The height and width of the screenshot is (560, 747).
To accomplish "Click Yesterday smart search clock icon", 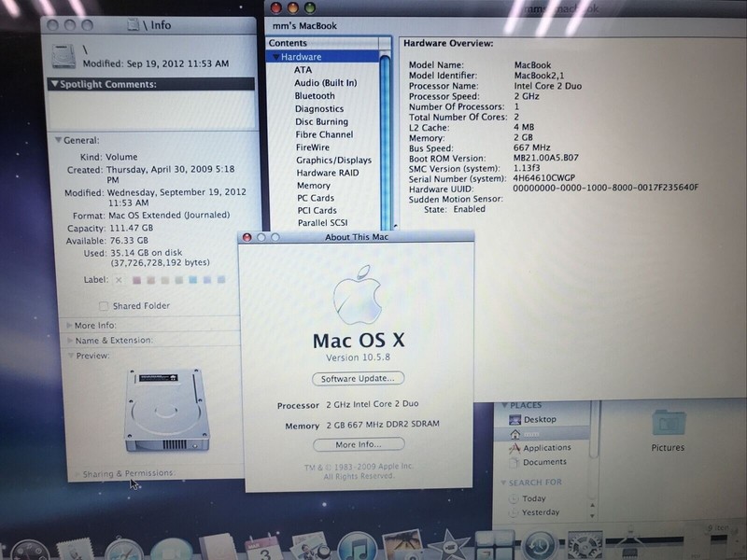I will [x=514, y=512].
